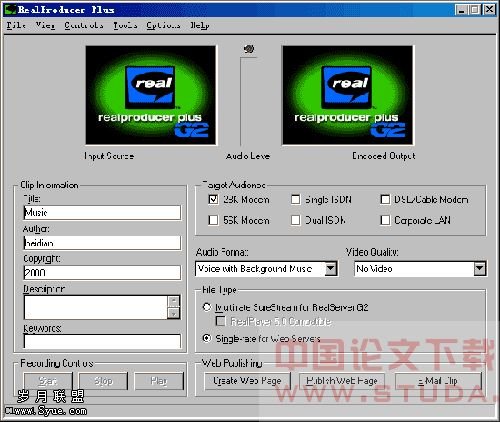The height and width of the screenshot is (422, 500).
Task: Click the audio level speaker icon
Action: (x=249, y=49)
